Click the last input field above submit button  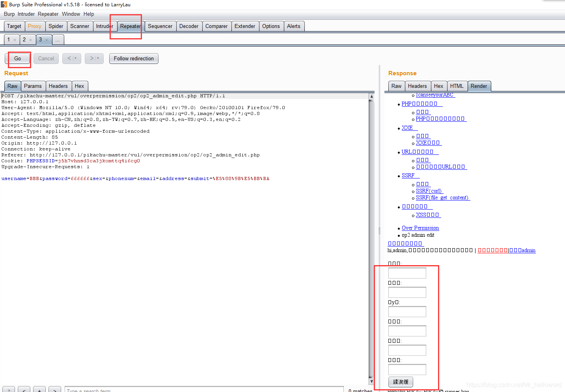click(407, 370)
